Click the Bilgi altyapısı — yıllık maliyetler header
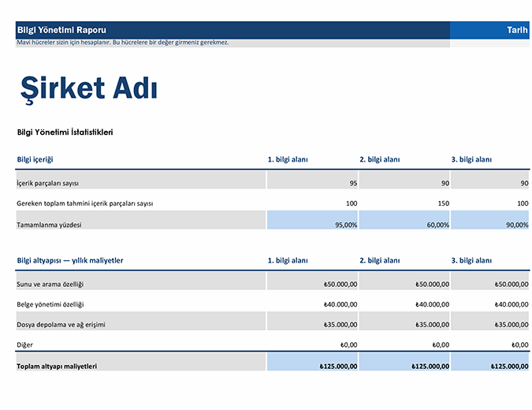This screenshot has width=532, height=410. [70, 260]
